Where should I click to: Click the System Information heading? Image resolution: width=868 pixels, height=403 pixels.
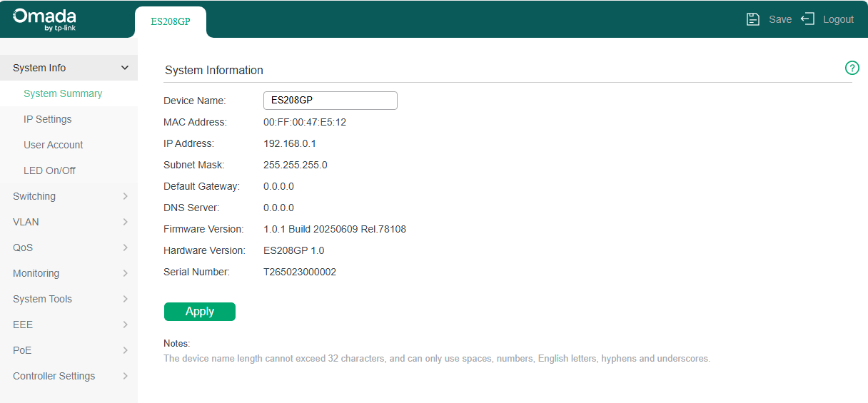[214, 70]
